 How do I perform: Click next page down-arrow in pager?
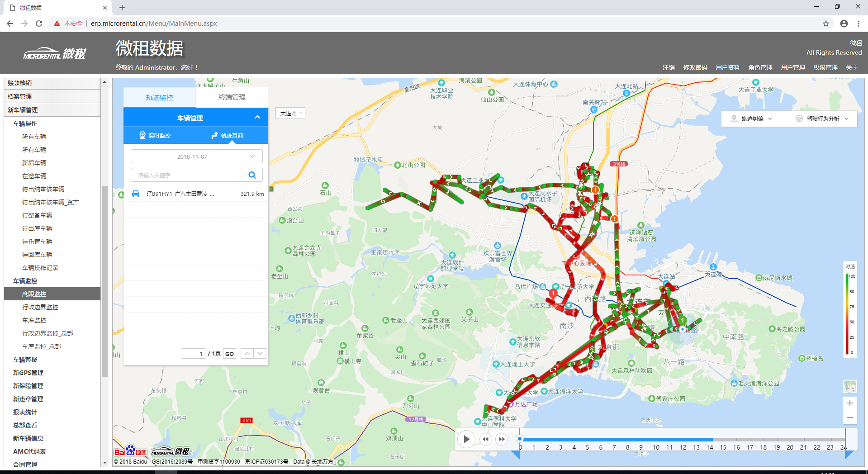coord(260,354)
